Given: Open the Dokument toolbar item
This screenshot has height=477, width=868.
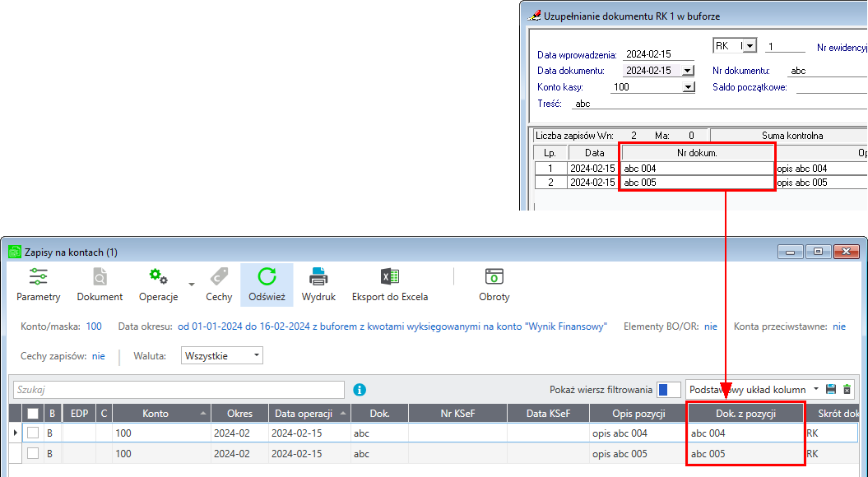Looking at the screenshot, I should (100, 285).
